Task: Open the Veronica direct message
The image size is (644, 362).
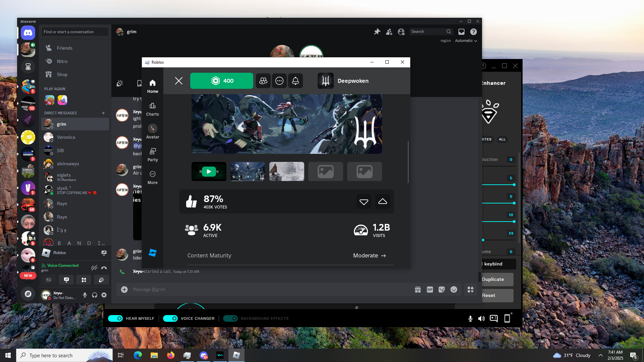Action: click(66, 137)
